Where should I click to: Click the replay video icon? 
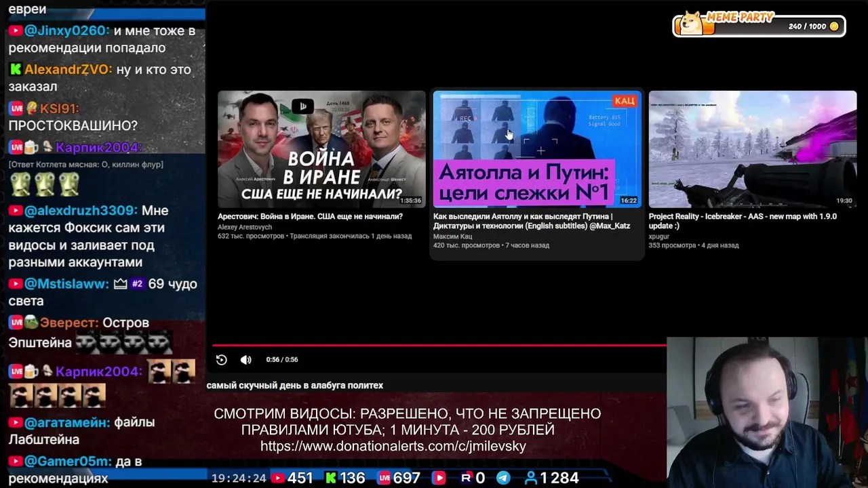221,360
